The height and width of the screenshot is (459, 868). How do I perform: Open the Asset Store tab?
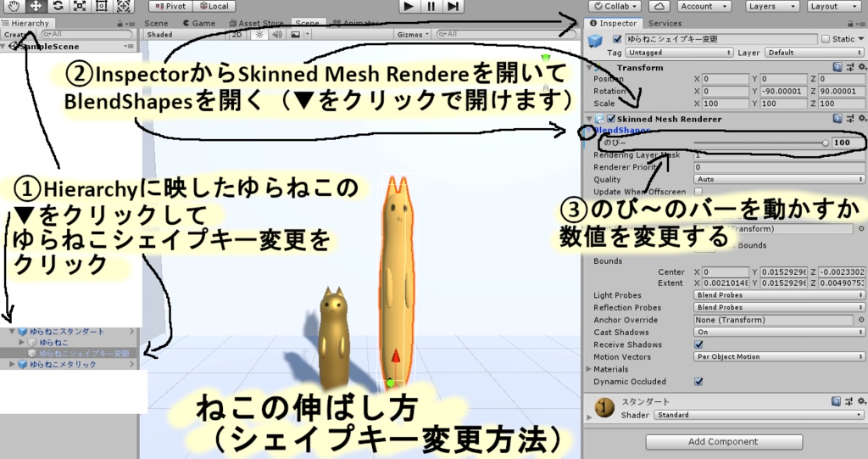tap(256, 23)
